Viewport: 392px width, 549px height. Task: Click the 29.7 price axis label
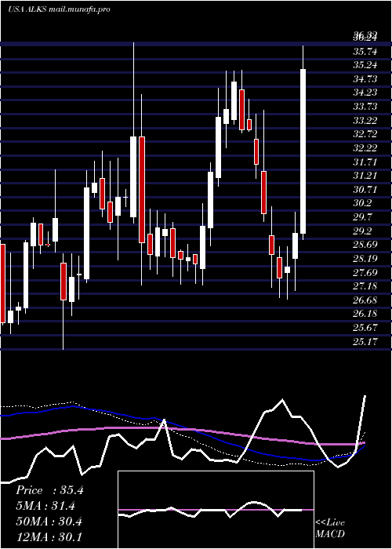(x=363, y=217)
